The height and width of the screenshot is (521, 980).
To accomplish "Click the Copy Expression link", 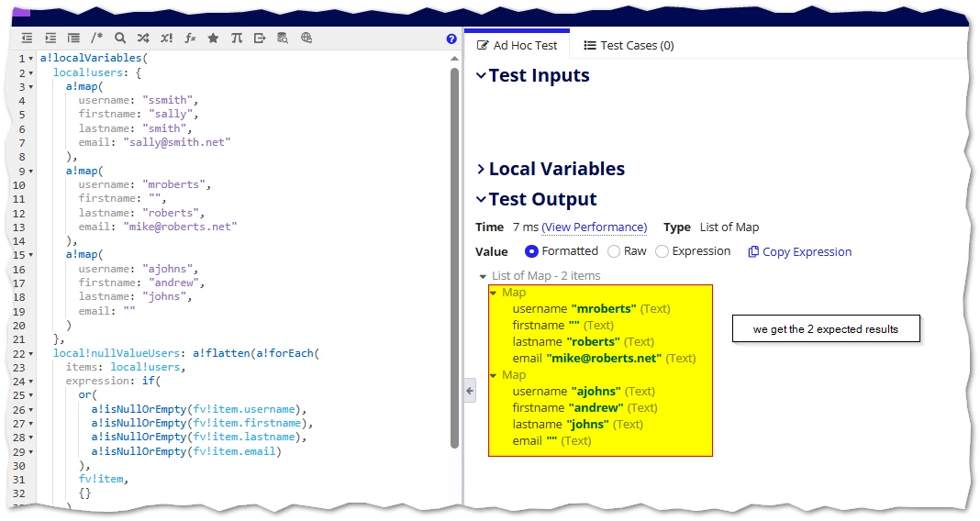I will tap(807, 251).
